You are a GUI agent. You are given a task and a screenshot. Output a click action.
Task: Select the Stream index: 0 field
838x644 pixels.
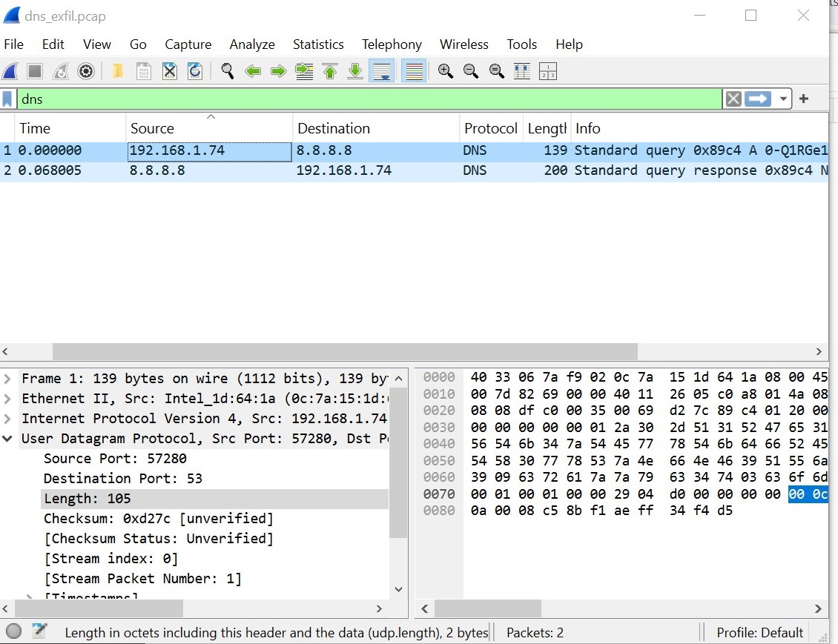(110, 559)
